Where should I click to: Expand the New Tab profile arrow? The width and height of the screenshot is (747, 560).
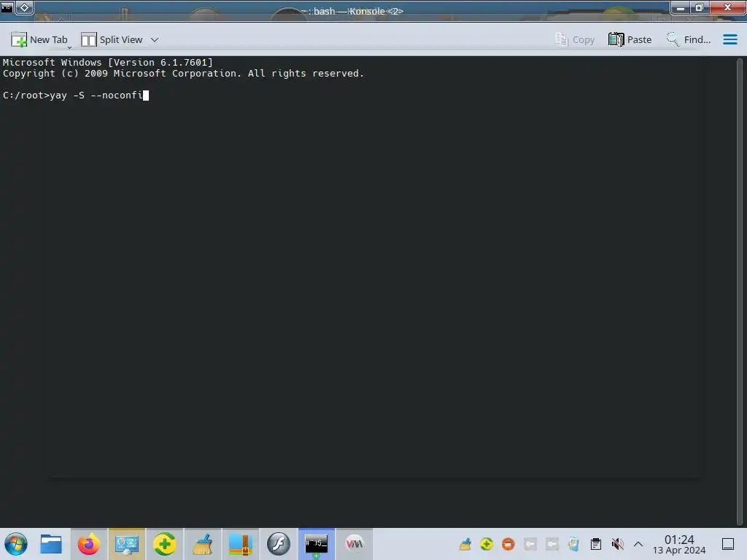click(69, 47)
